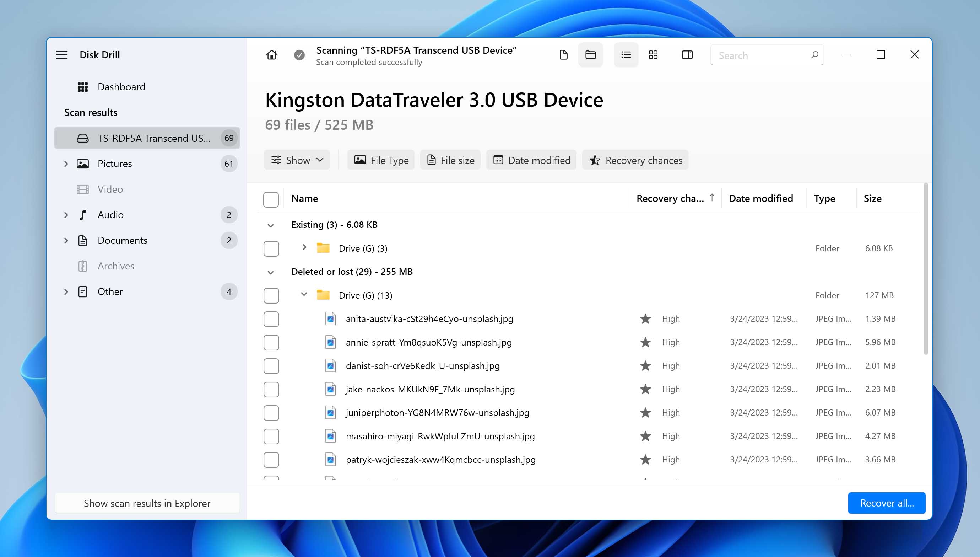
Task: Open the Show filter dropdown
Action: 297,160
